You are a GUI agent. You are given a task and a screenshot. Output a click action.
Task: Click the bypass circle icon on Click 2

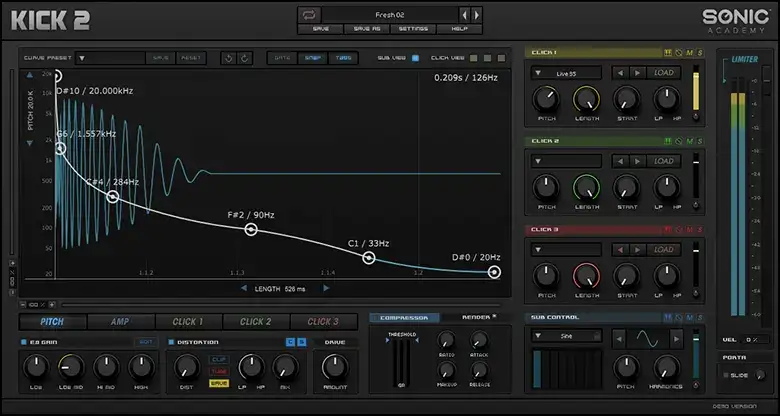[x=679, y=141]
